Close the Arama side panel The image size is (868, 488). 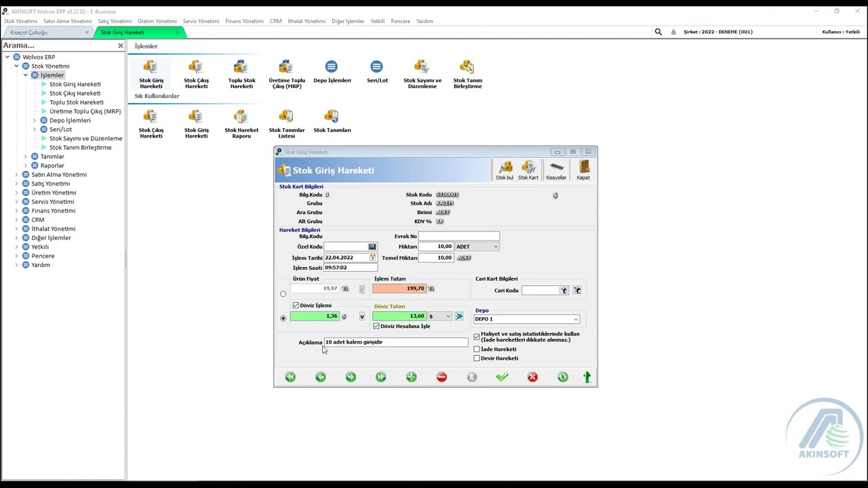coord(121,45)
